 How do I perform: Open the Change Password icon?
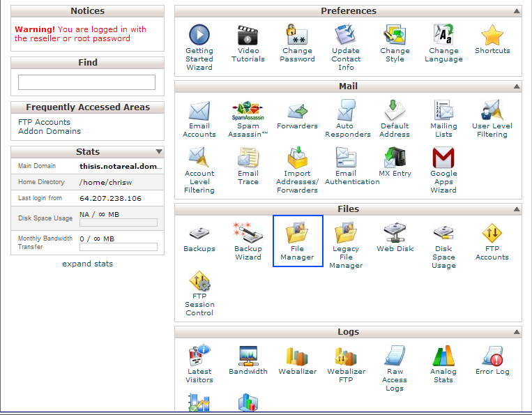[x=297, y=43]
